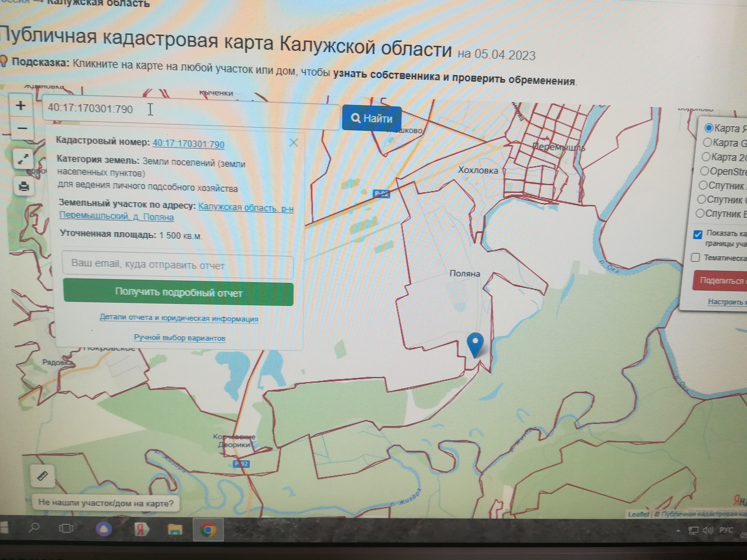Close the cadastral info popup

tap(294, 143)
